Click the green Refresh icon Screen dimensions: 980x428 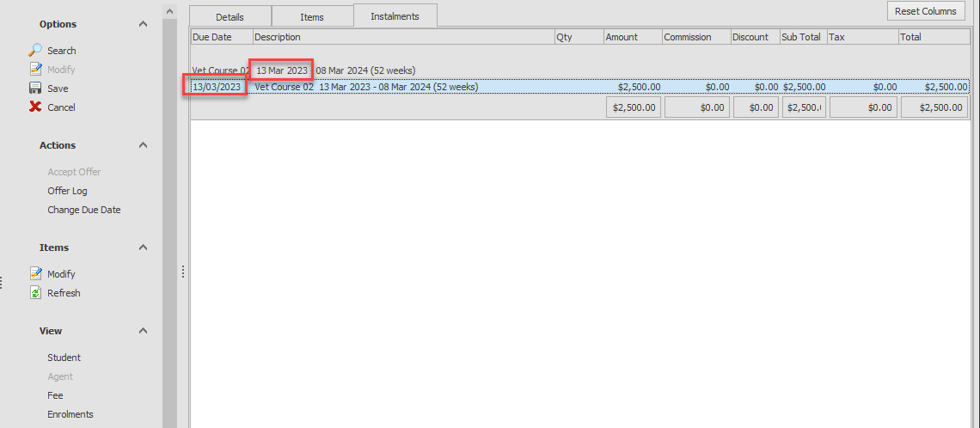coord(35,293)
